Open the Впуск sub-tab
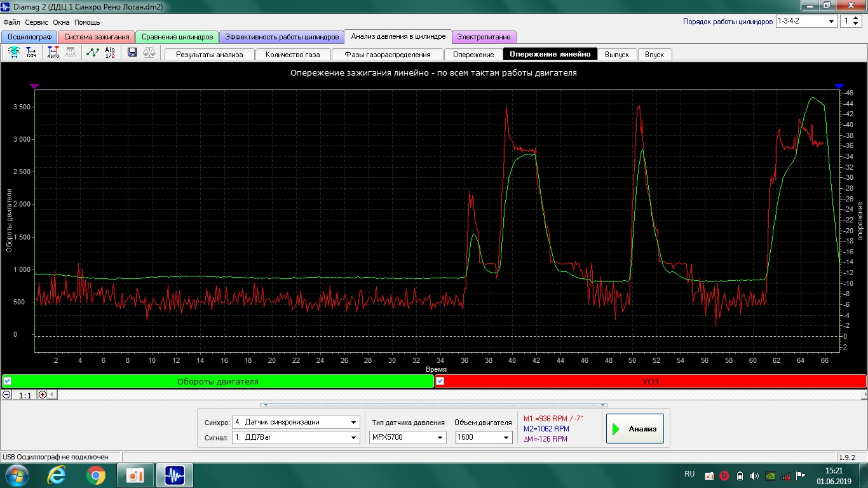 point(654,54)
